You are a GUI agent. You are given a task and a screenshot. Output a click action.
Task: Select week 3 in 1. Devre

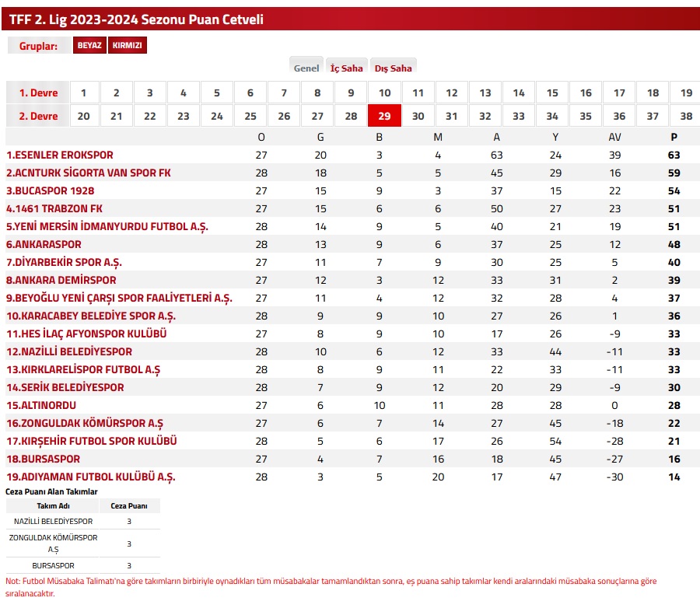point(150,93)
